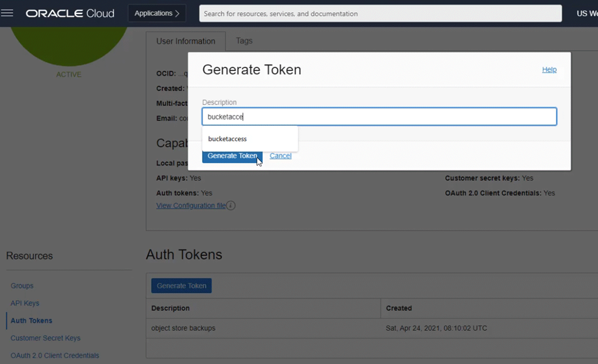
Task: Click the Oracle Cloud logo
Action: (70, 13)
